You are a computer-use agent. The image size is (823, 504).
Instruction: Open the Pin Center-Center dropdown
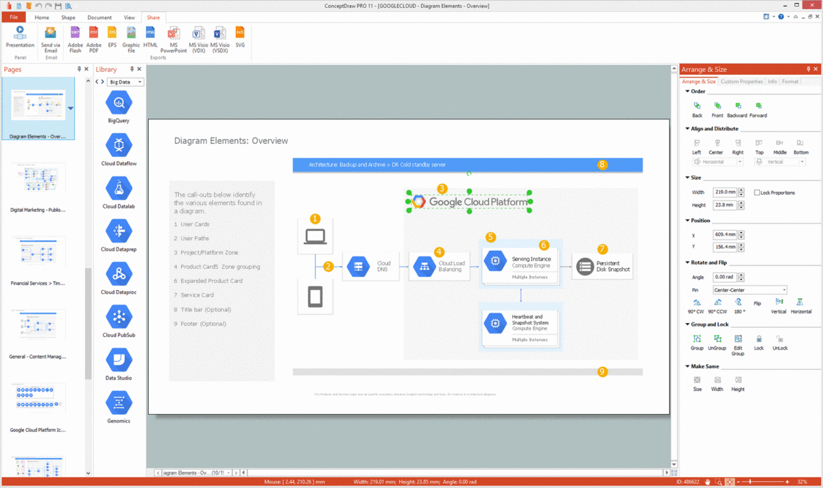(x=750, y=290)
